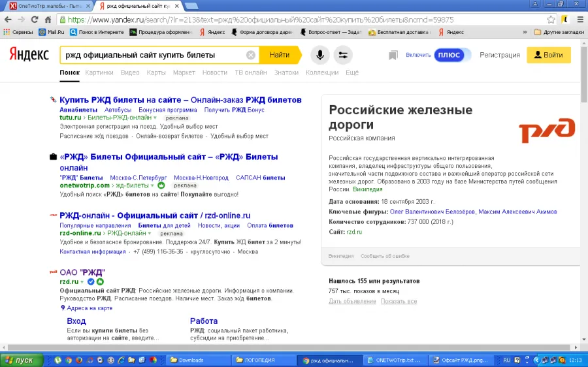Open the Ещё search category menu
This screenshot has width=588, height=367.
click(x=352, y=72)
